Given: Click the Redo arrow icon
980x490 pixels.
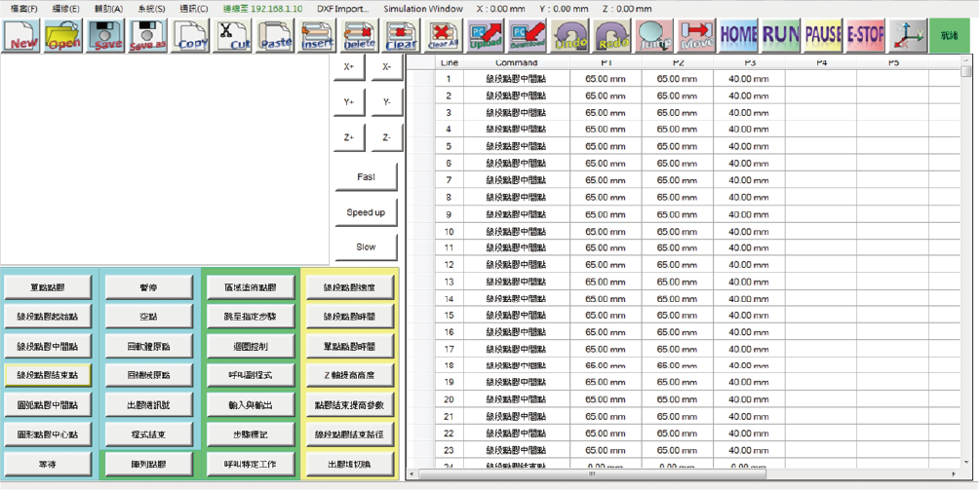Looking at the screenshot, I should click(612, 36).
